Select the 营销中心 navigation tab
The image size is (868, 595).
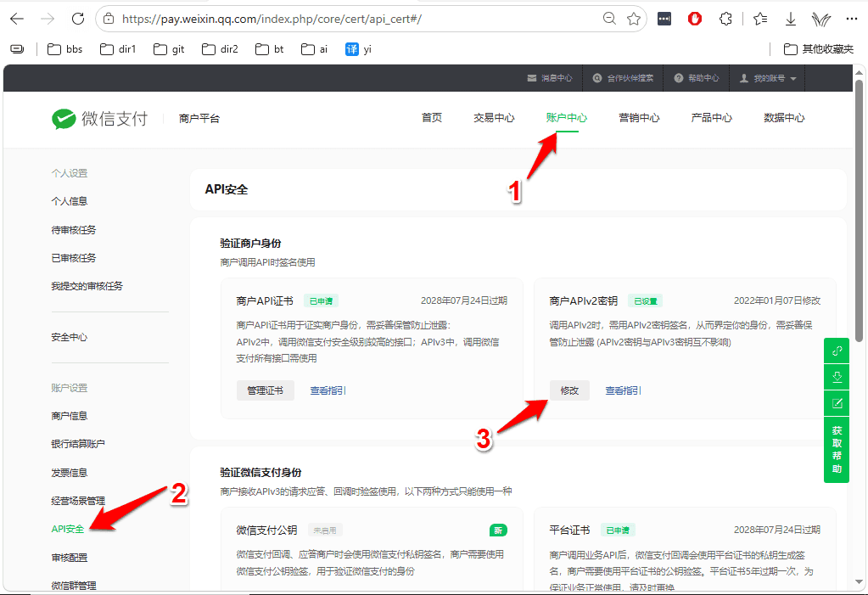point(639,117)
